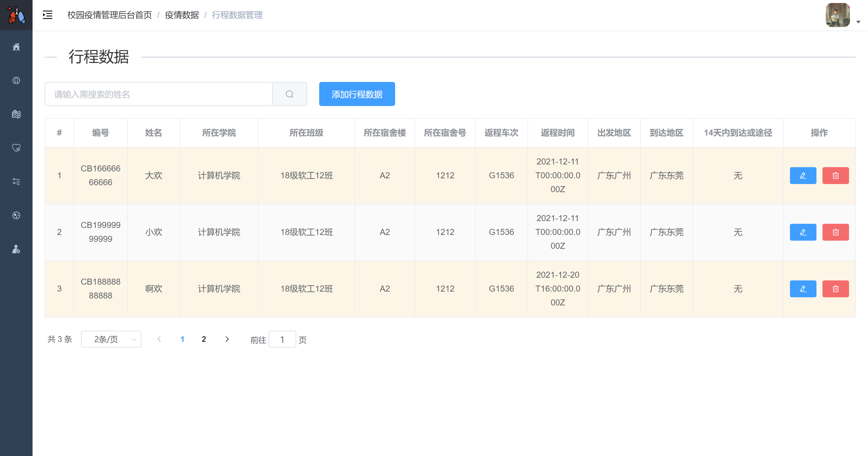Screen dimensions: 868x456
Task: Open the user avatar dropdown arrow
Action: click(x=858, y=22)
